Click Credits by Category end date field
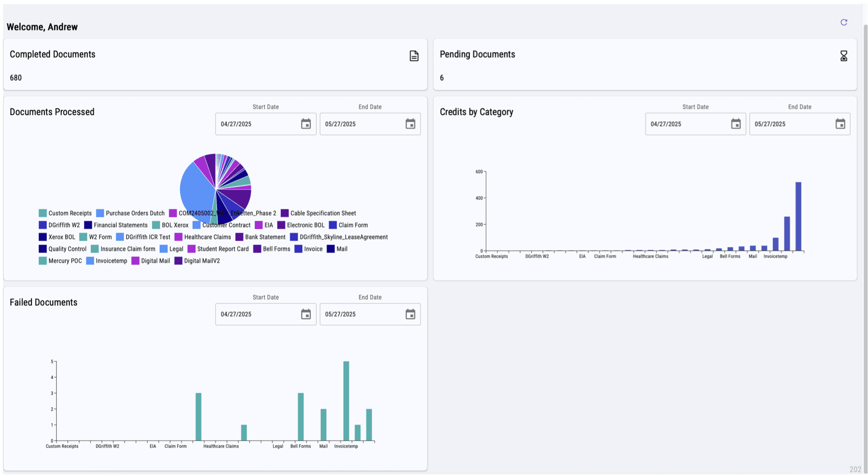This screenshot has width=868, height=475. pos(800,124)
